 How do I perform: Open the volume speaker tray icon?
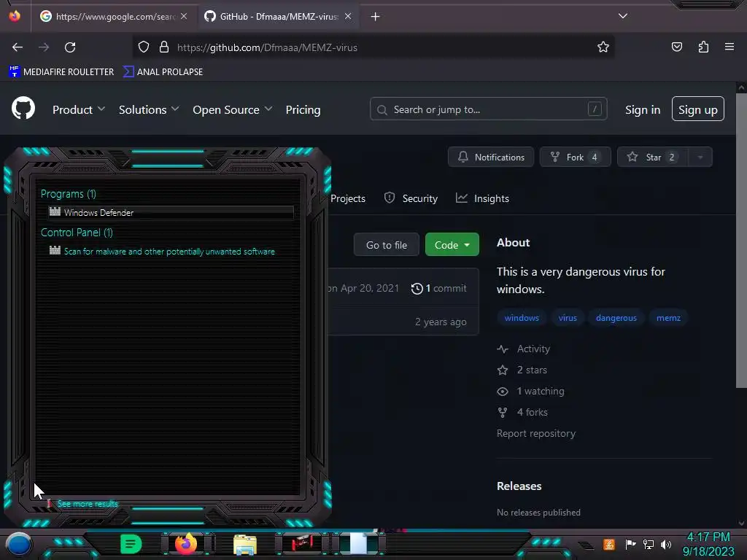[666, 544]
